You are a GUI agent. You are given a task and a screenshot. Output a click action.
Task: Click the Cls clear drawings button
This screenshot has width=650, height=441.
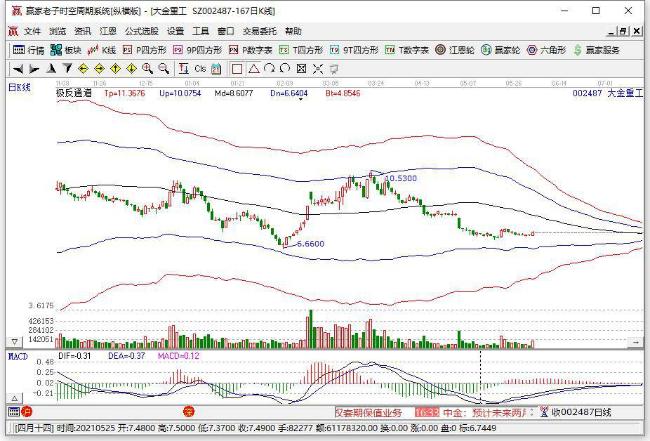200,69
